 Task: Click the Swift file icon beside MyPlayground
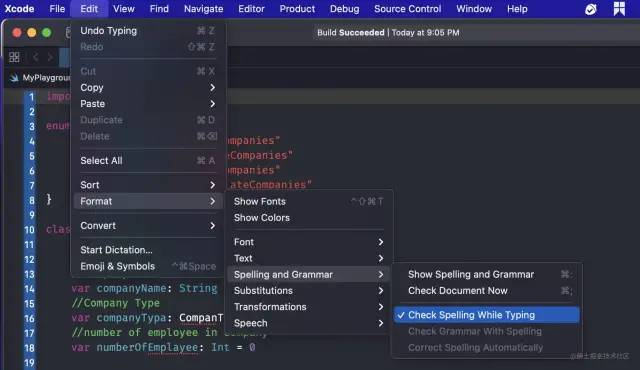pos(14,78)
